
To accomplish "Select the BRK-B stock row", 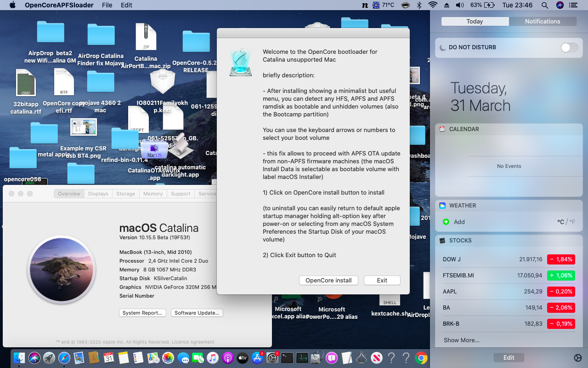I will coord(509,324).
